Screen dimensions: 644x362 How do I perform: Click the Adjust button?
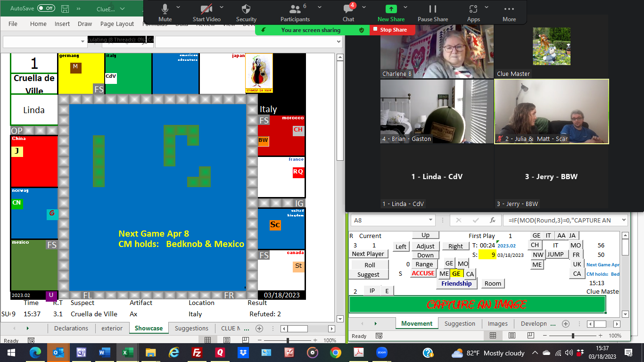(425, 247)
